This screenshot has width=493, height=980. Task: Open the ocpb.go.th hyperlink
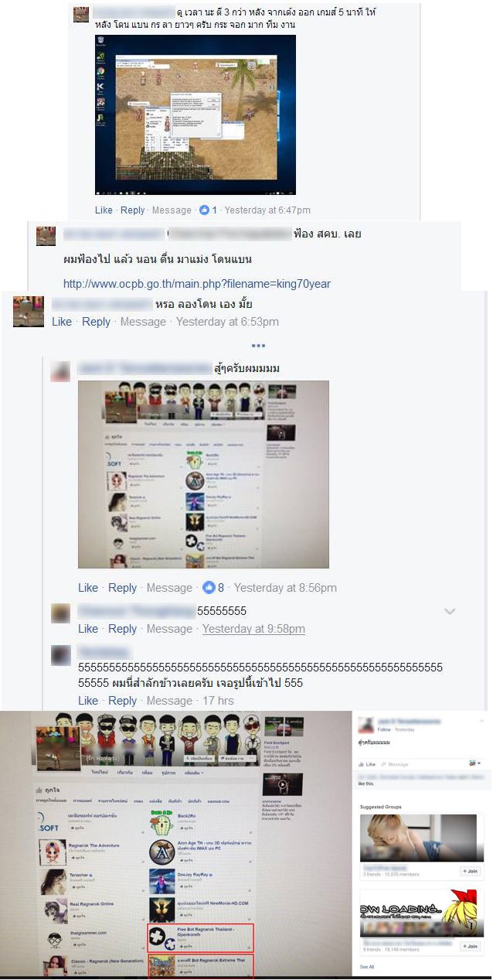(x=197, y=284)
